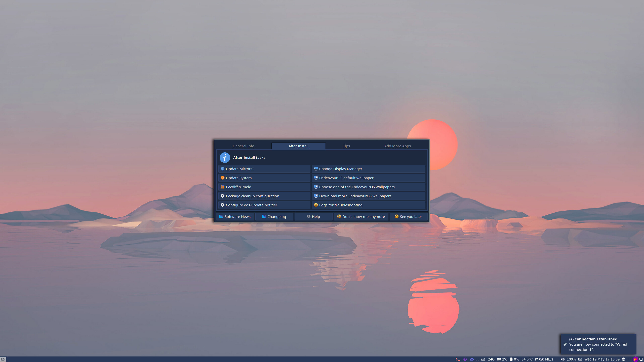
Task: Run Update Mirrors
Action: coord(264,169)
